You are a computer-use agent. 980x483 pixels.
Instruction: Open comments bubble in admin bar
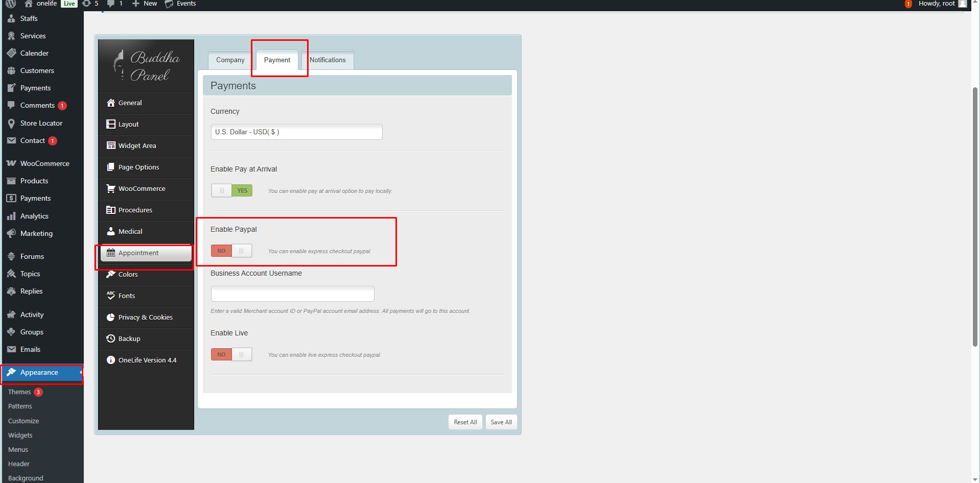[x=114, y=4]
